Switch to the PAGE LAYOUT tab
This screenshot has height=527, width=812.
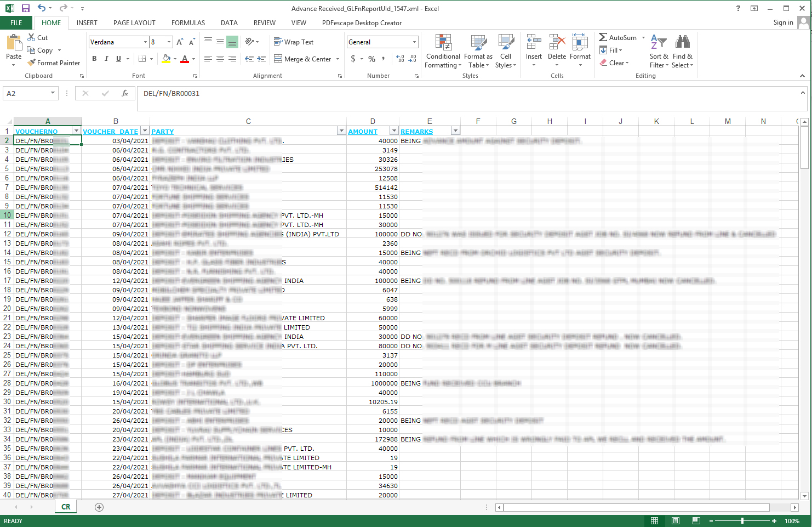[x=134, y=23]
